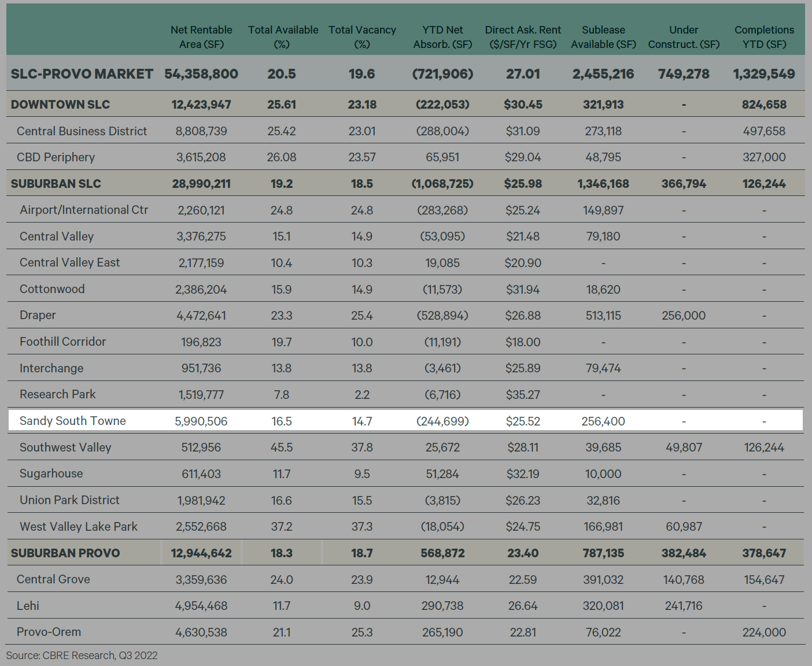Click the Direct Ask. Rent column header
Image resolution: width=812 pixels, height=666 pixels.
(x=523, y=37)
